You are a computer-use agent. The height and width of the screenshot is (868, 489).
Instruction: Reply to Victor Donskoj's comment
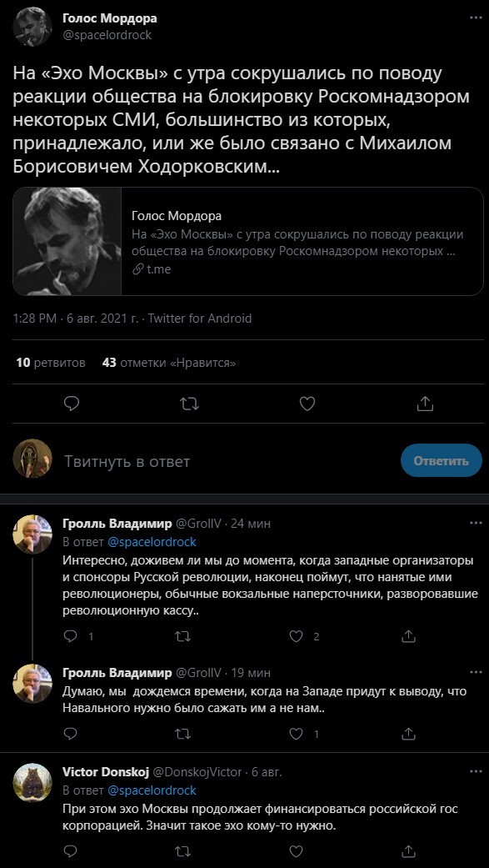(x=70, y=850)
